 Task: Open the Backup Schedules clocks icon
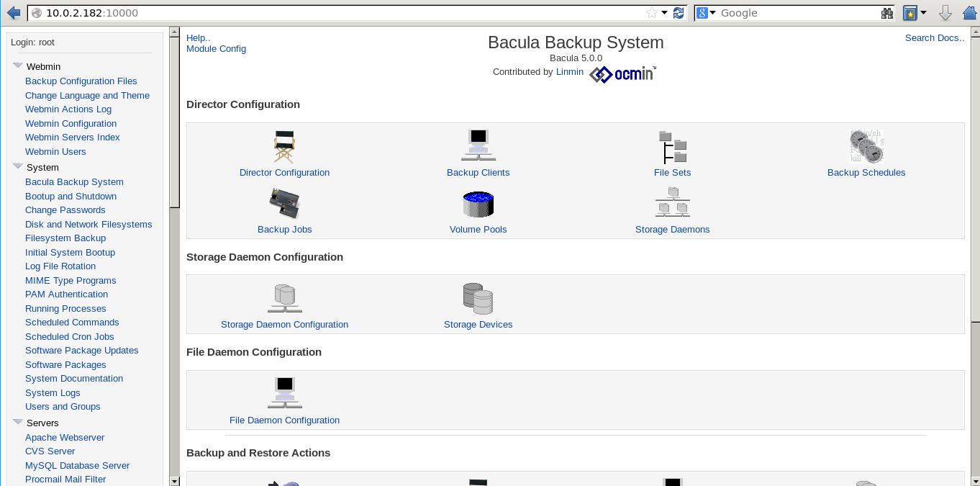866,146
